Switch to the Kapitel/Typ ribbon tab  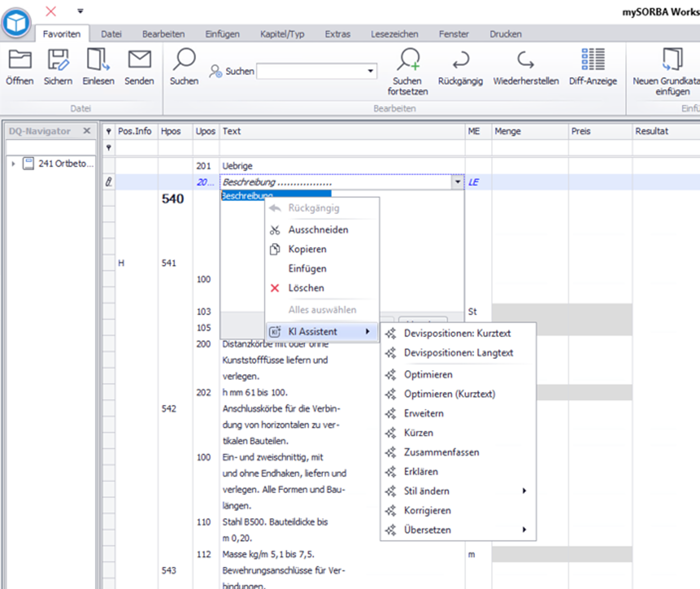click(x=282, y=34)
